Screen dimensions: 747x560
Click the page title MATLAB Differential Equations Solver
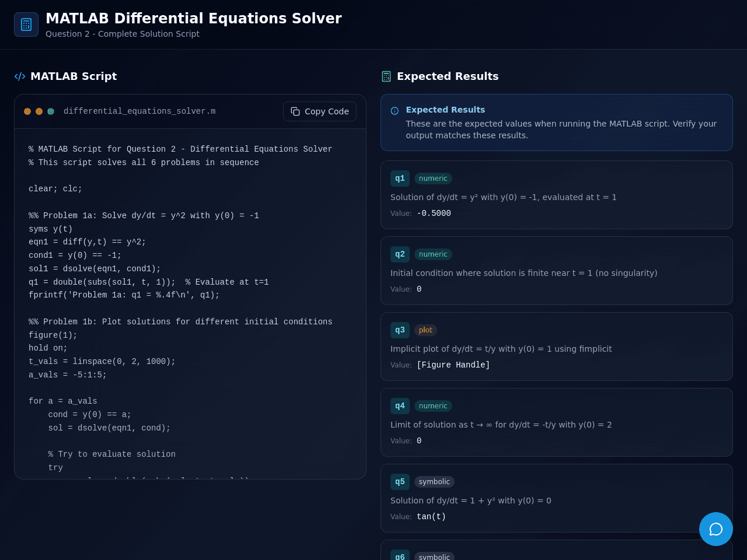click(x=194, y=19)
